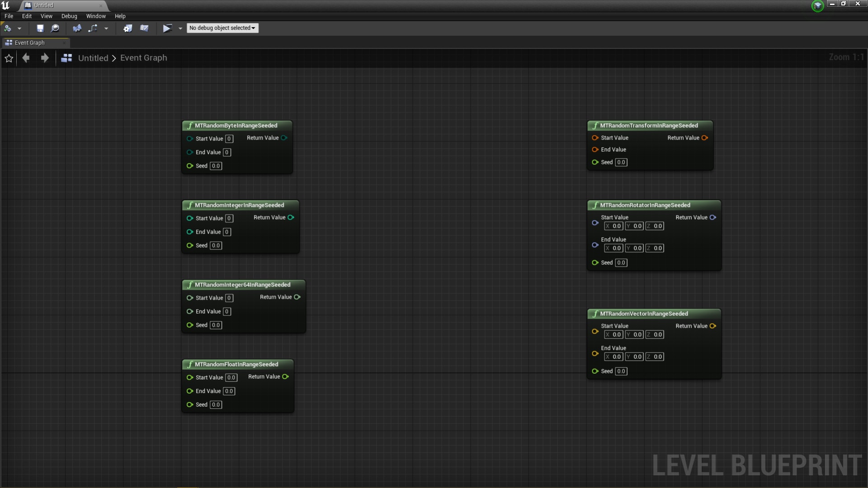The image size is (868, 488).
Task: Open Class Defaults
Action: [145, 28]
